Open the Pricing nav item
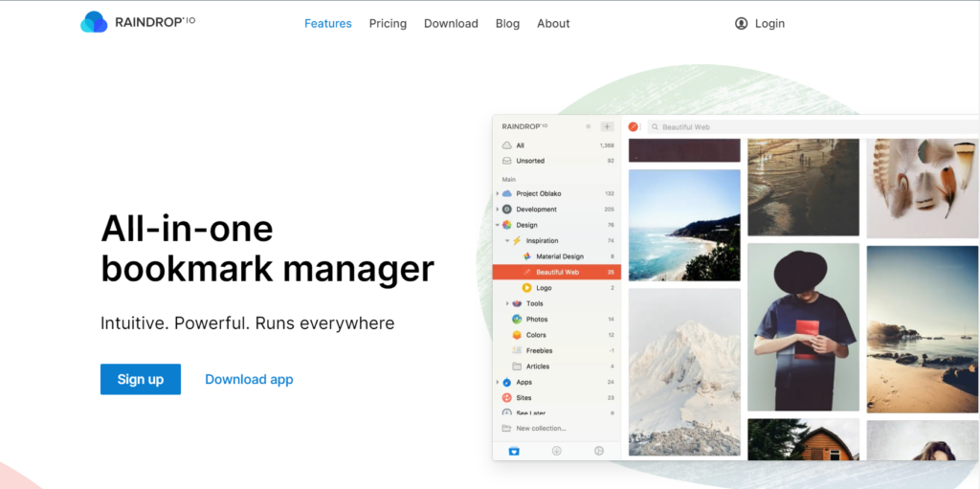Viewport: 980px width, 489px height. coord(388,24)
